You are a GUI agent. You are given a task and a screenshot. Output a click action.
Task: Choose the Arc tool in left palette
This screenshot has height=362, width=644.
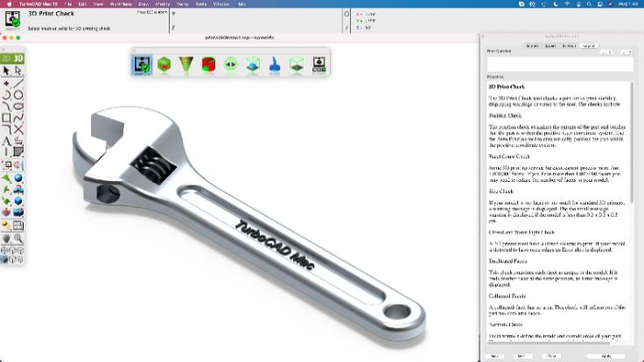pos(6,94)
